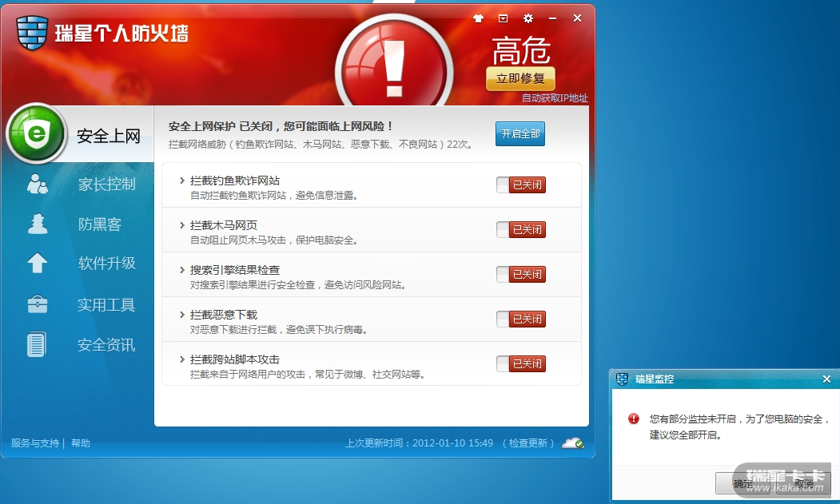Click description 自动拦截钓鱼欺诈网站，避免信息泄露。
840x504 pixels.
point(274,196)
